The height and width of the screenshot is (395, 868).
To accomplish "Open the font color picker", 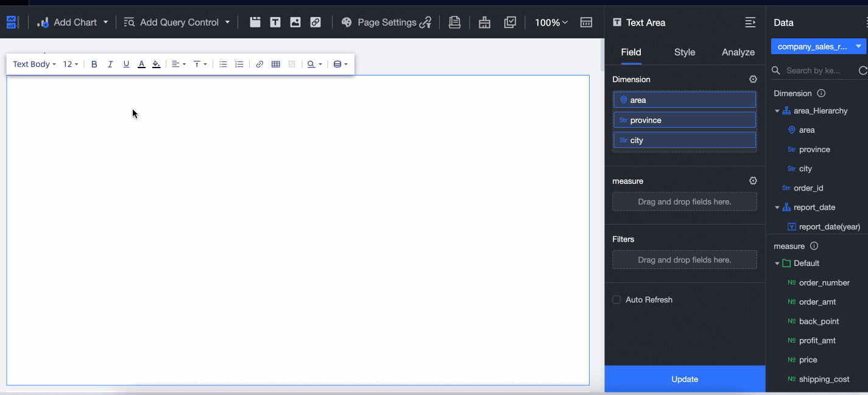I will (x=141, y=64).
